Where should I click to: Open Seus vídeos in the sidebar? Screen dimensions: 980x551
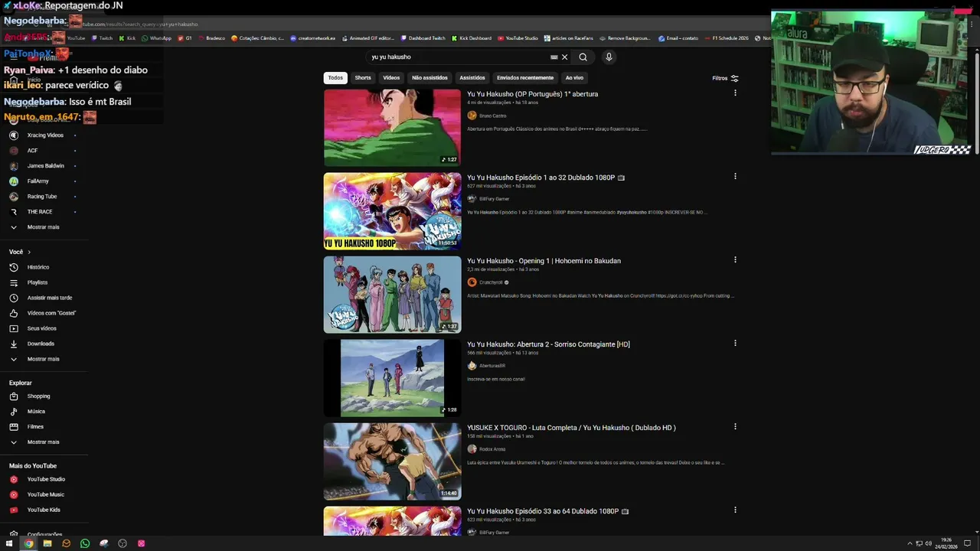(44, 328)
